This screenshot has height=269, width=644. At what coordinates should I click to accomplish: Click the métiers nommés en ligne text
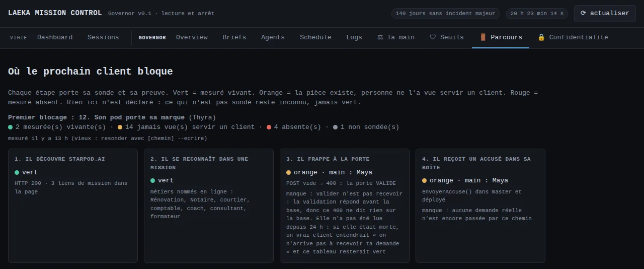pos(200,204)
